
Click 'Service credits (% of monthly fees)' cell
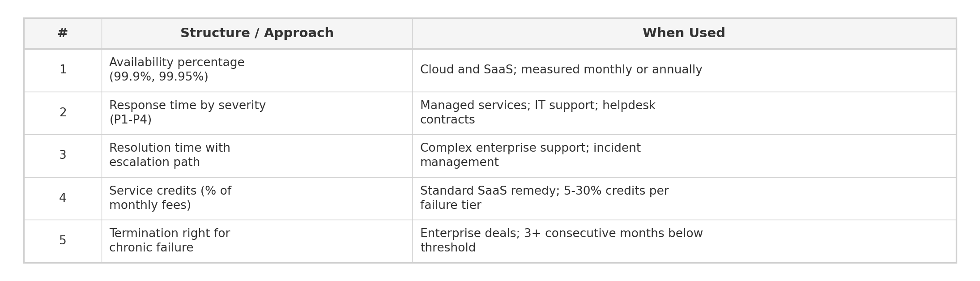pyautogui.click(x=170, y=198)
